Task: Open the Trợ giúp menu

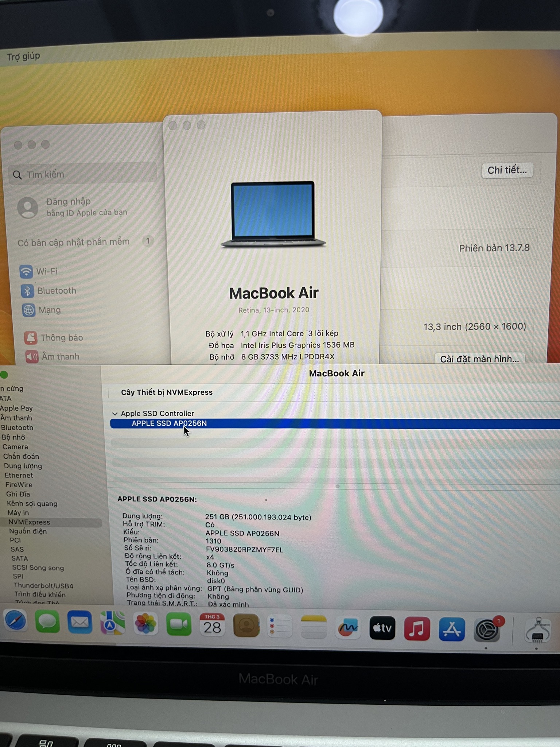Action: [24, 57]
